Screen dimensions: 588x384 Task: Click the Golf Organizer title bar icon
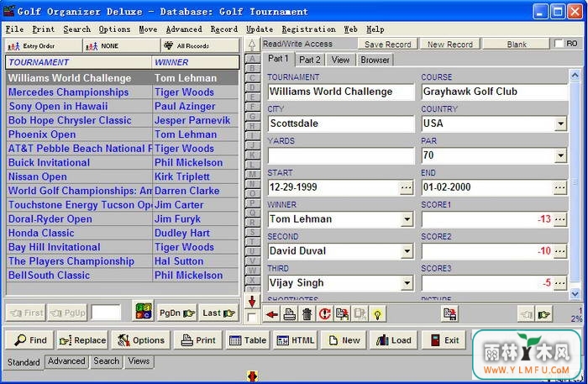pos(9,11)
